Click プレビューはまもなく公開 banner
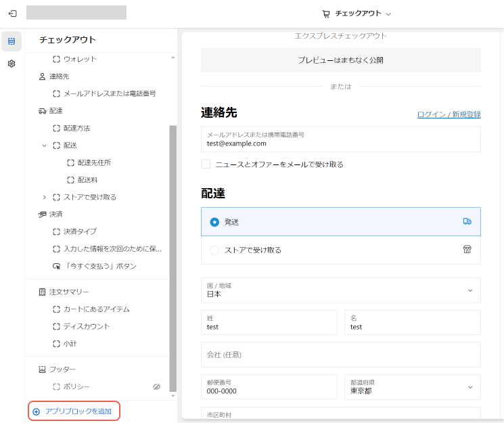 point(341,60)
